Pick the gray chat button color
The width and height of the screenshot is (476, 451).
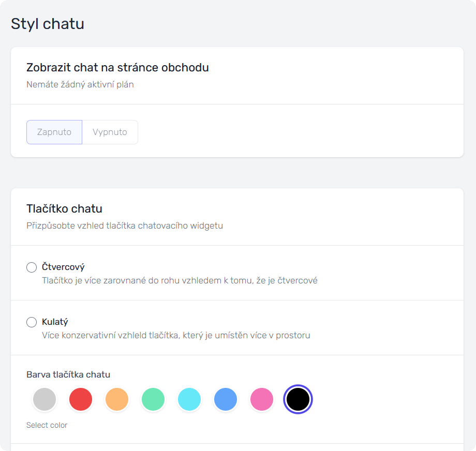[x=44, y=400]
